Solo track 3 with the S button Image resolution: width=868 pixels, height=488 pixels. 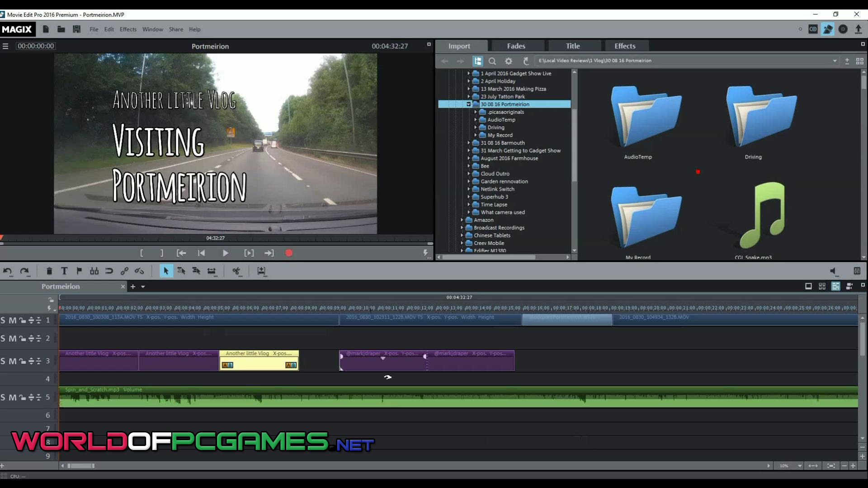[x=3, y=361]
